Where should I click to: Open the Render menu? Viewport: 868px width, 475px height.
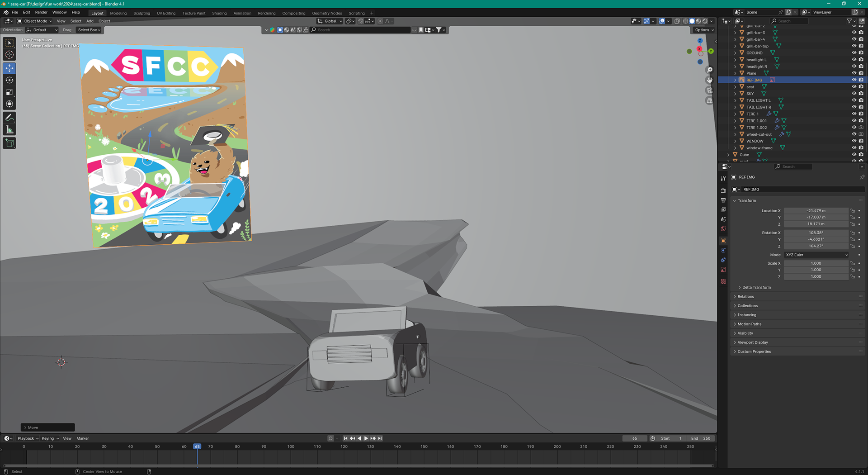click(41, 13)
